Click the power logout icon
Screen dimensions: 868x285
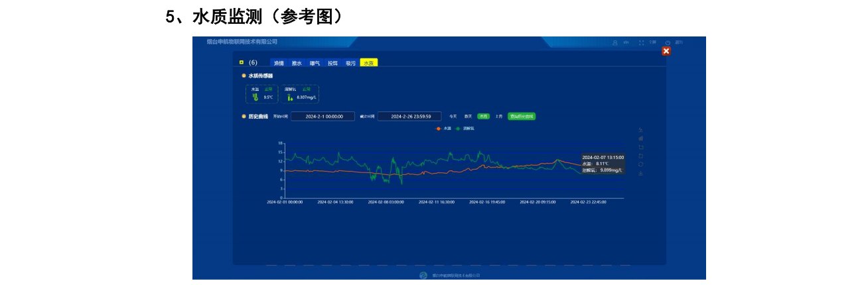(668, 42)
